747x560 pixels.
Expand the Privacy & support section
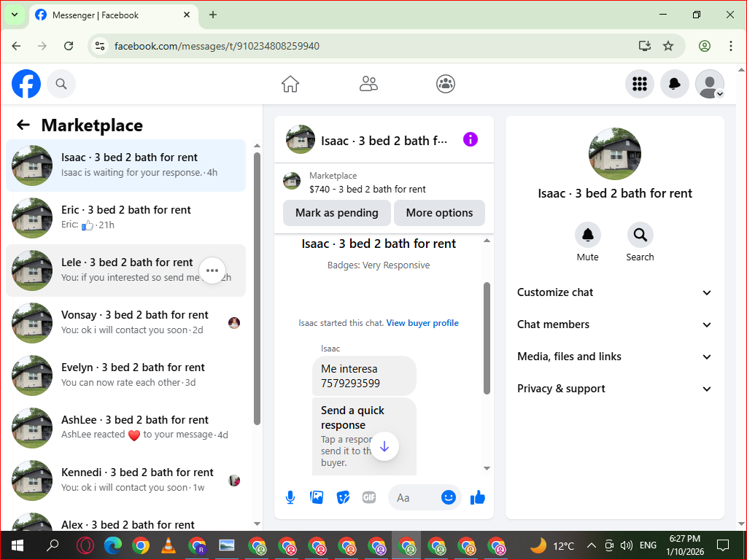point(614,389)
